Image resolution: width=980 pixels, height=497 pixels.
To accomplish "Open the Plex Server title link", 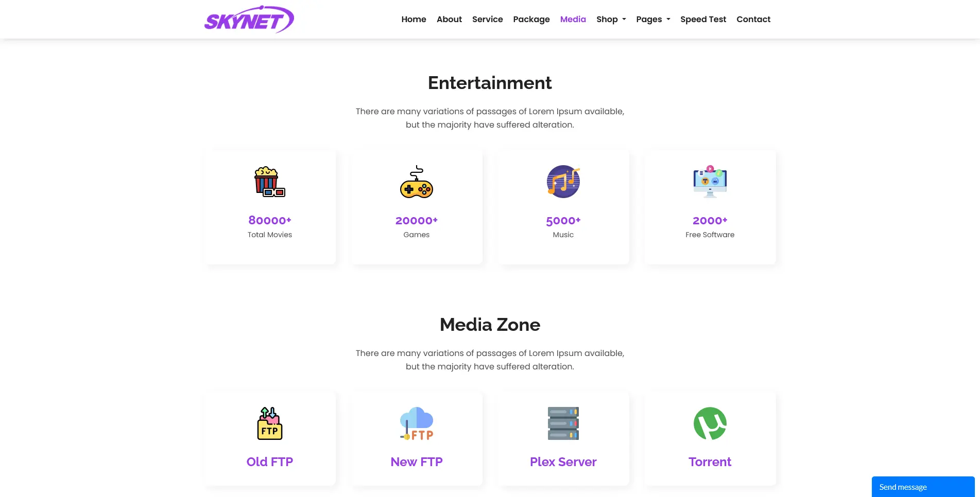I will click(563, 461).
